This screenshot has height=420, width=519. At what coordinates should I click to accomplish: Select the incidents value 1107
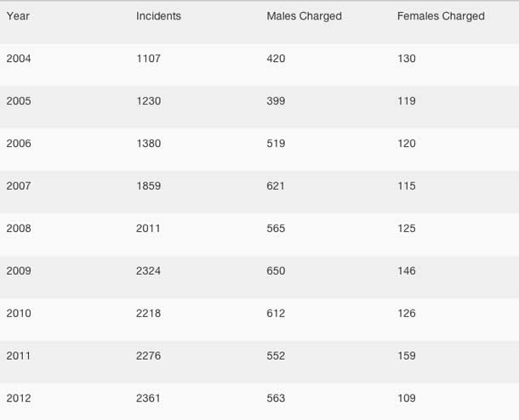[148, 59]
